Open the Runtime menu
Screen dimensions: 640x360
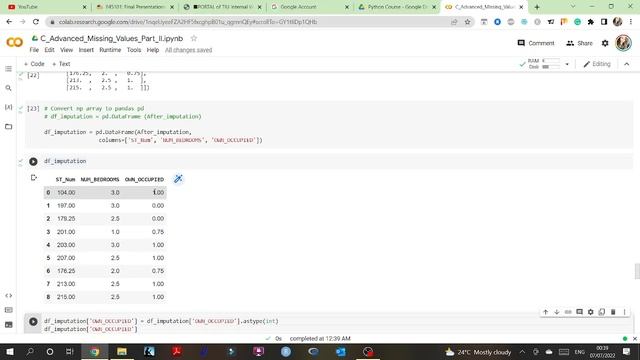(x=110, y=50)
